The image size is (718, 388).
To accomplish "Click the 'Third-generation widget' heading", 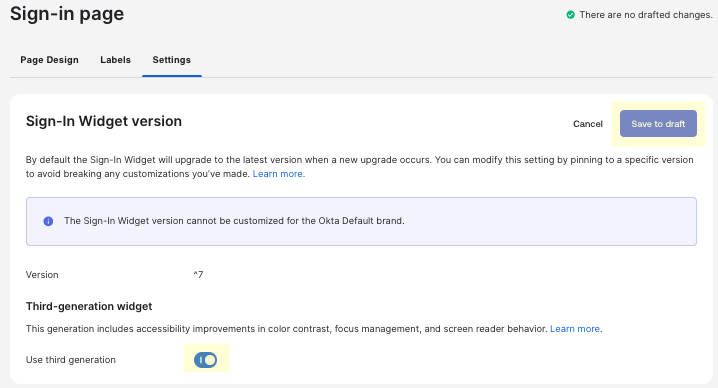I will 89,306.
